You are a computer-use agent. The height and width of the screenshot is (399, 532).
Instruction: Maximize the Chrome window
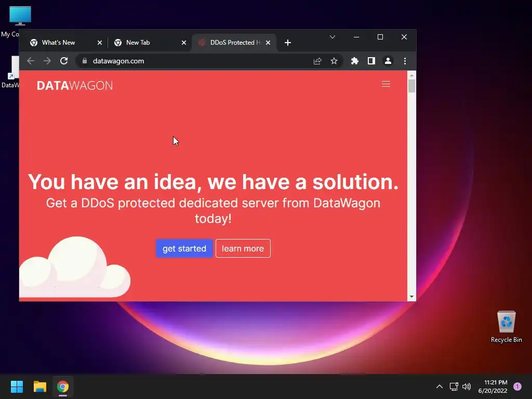[380, 37]
